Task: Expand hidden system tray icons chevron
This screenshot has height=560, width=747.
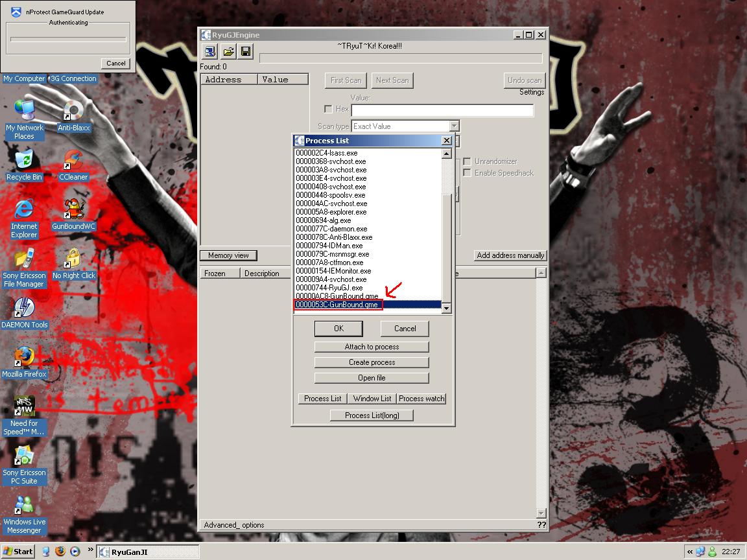Action: click(689, 552)
